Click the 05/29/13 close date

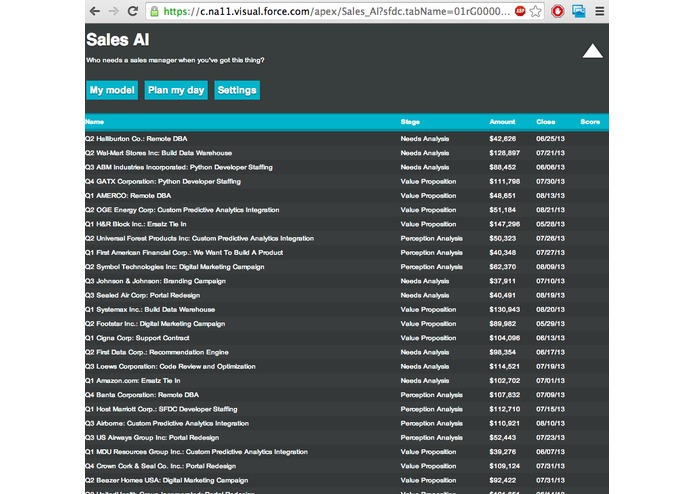551,323
